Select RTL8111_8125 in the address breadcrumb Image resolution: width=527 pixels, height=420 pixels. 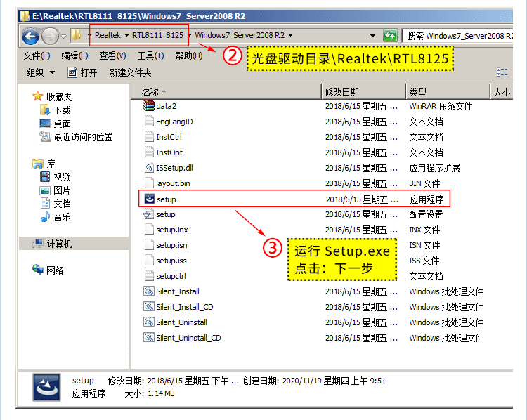click(157, 35)
